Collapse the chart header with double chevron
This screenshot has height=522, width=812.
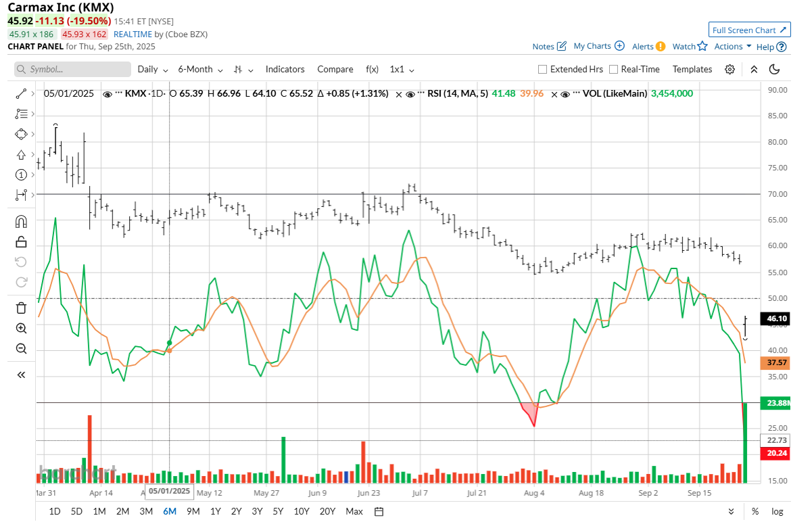[754, 69]
